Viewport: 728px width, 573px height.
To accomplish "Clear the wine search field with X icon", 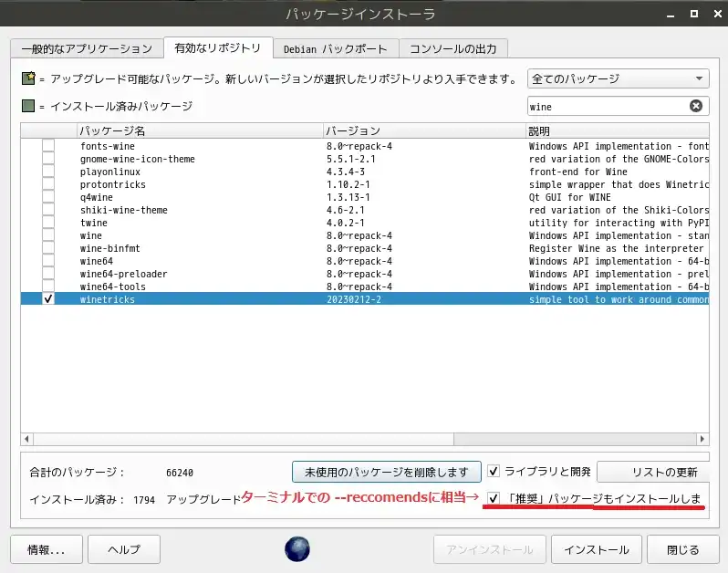I will tap(695, 106).
